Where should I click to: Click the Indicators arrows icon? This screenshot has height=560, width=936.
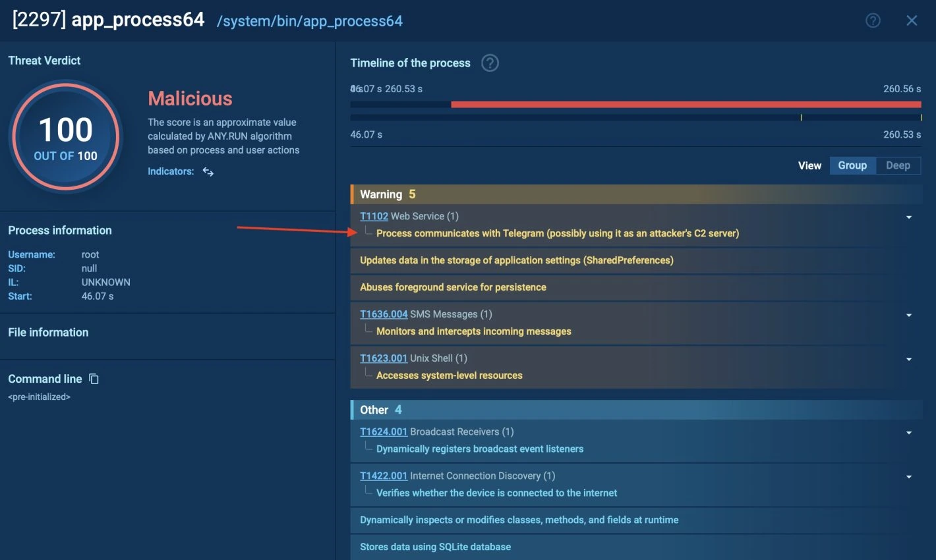(208, 172)
